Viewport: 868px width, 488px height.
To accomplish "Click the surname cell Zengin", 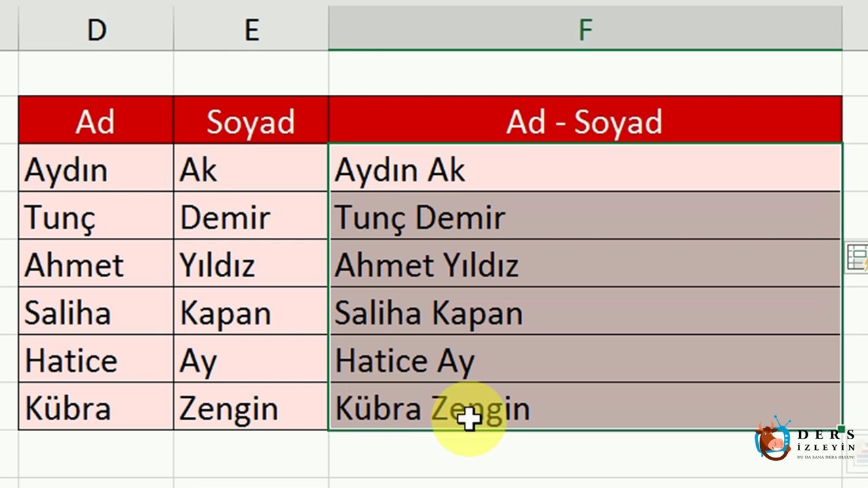I will coord(251,406).
